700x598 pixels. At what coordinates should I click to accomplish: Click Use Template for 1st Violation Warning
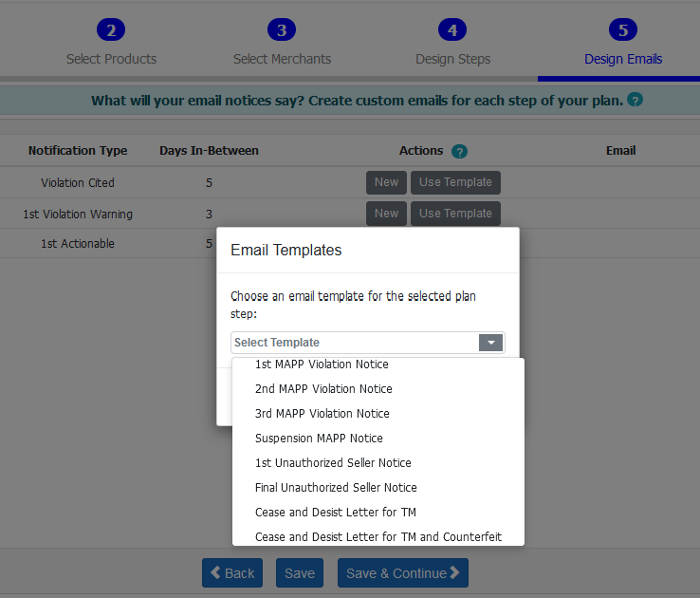coord(455,214)
